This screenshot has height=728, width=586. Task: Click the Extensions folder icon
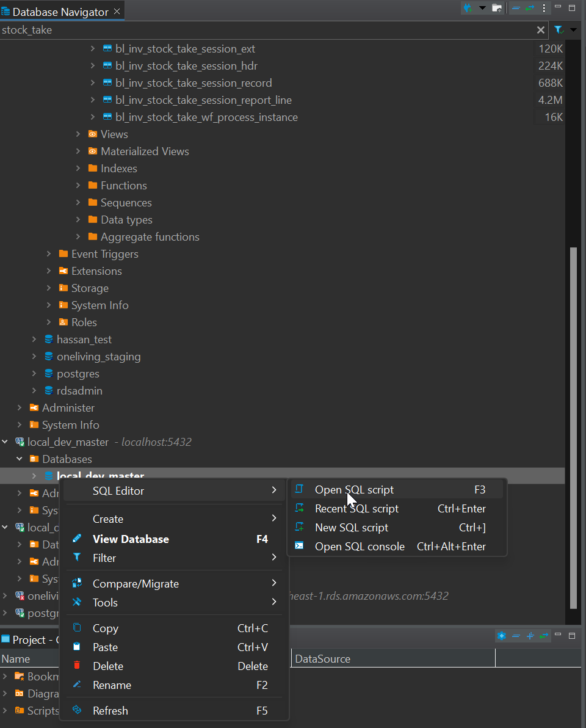[x=63, y=271]
